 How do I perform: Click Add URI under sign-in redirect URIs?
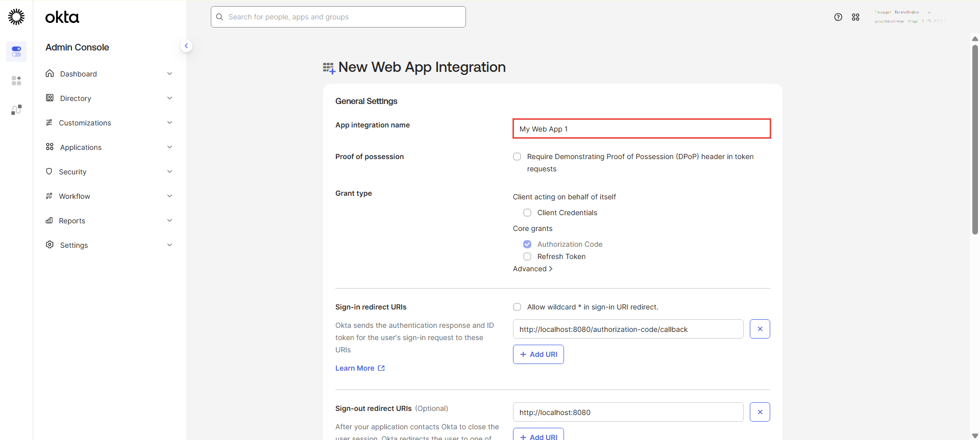(538, 354)
